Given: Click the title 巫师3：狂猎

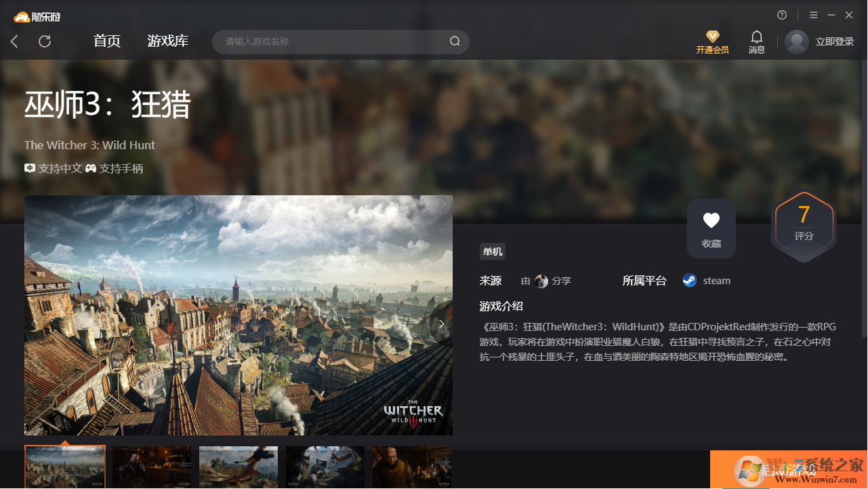Looking at the screenshot, I should click(108, 105).
